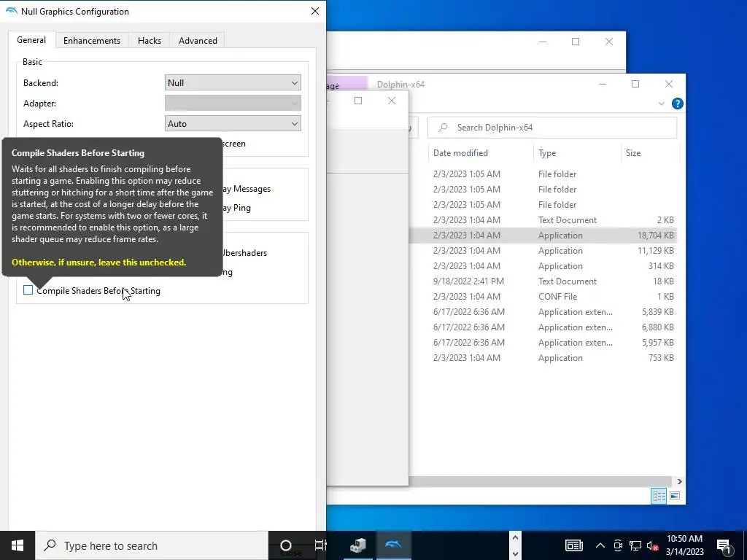Select the General tab
Image resolution: width=747 pixels, height=560 pixels.
point(31,40)
